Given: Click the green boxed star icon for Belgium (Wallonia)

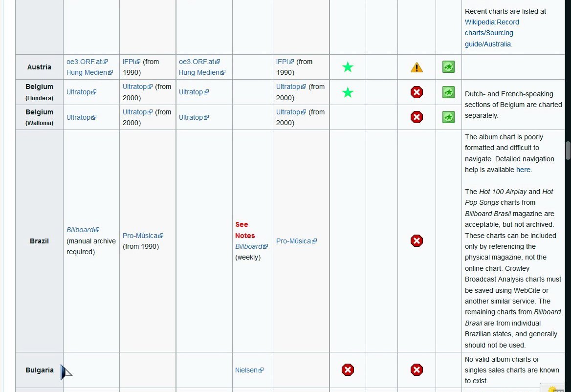Looking at the screenshot, I should (x=448, y=117).
